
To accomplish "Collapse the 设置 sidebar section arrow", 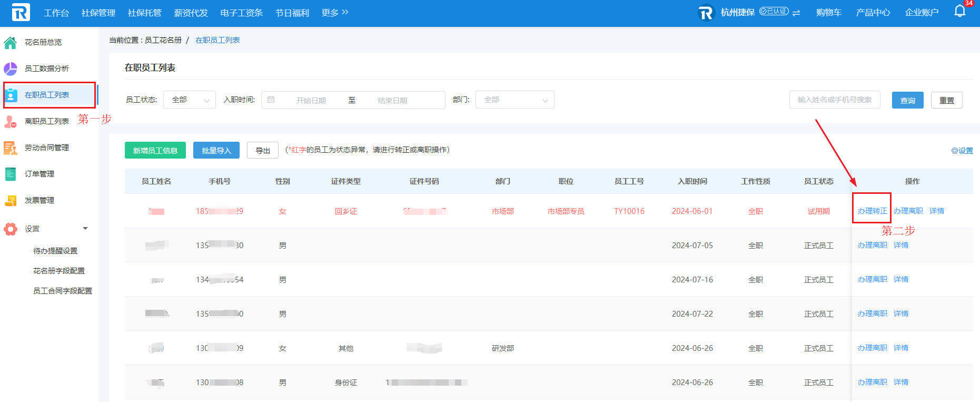I will [x=85, y=229].
